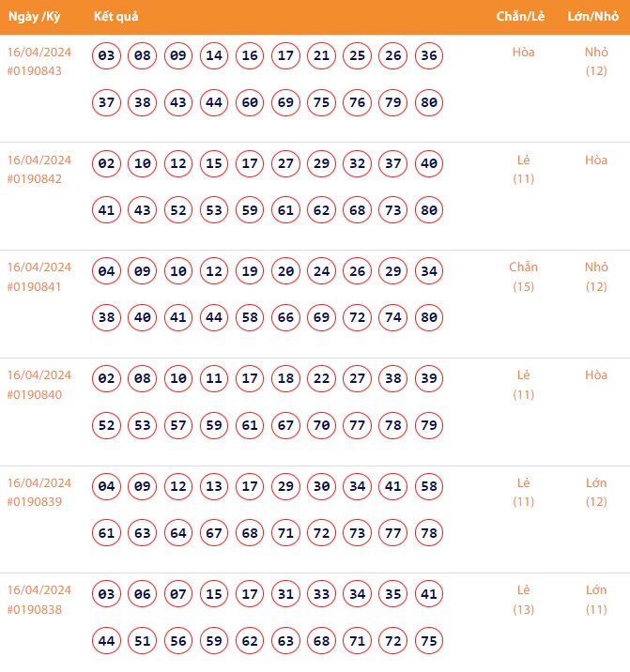Select ball 75 in draw #0190838
630x672 pixels.
[429, 641]
